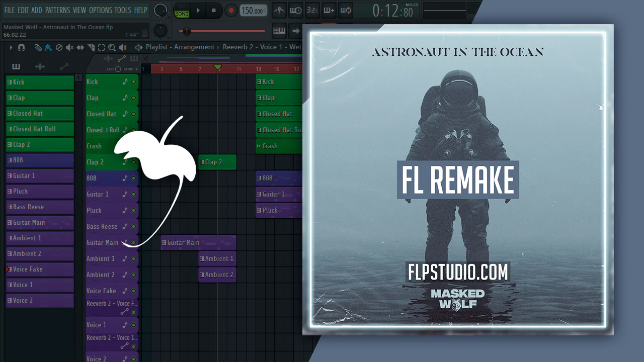The height and width of the screenshot is (362, 644).
Task: Select the Bass Reese pattern in the picker
Action: [40, 207]
